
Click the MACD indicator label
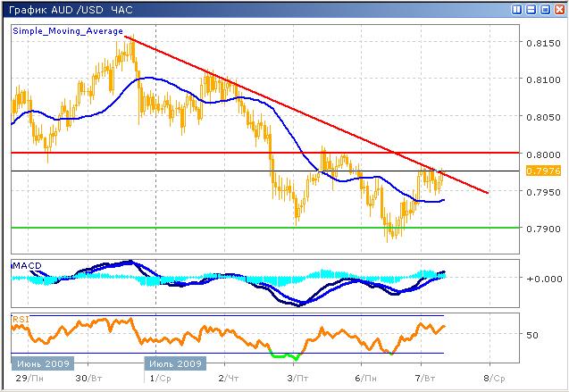[26, 266]
